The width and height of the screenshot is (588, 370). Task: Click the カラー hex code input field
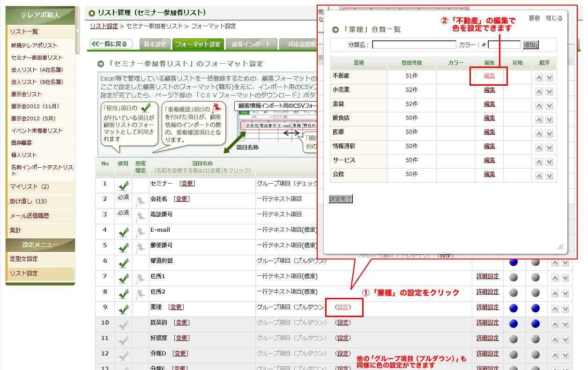click(504, 45)
